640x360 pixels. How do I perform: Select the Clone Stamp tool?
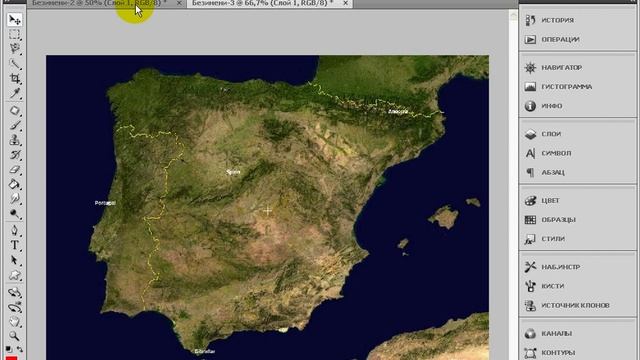(15, 140)
